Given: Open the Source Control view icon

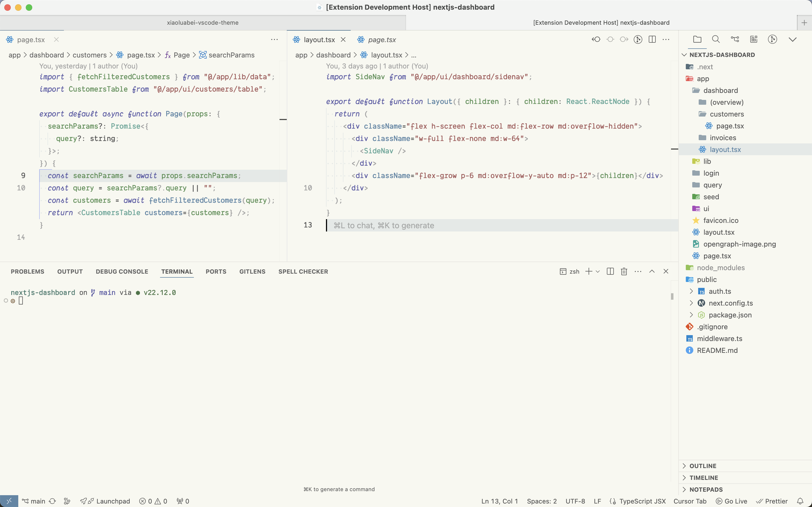Looking at the screenshot, I should coord(735,39).
